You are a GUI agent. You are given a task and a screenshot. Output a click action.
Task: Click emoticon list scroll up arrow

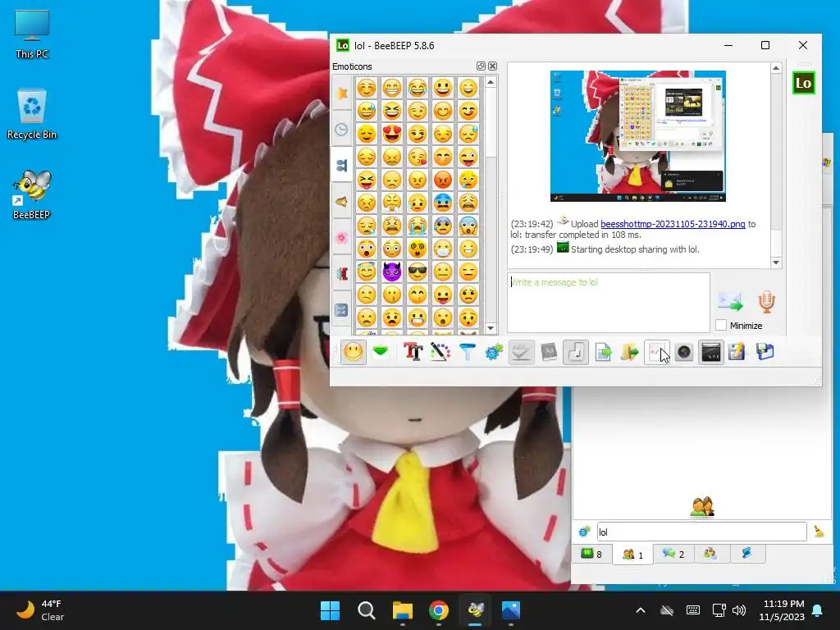[x=491, y=83]
